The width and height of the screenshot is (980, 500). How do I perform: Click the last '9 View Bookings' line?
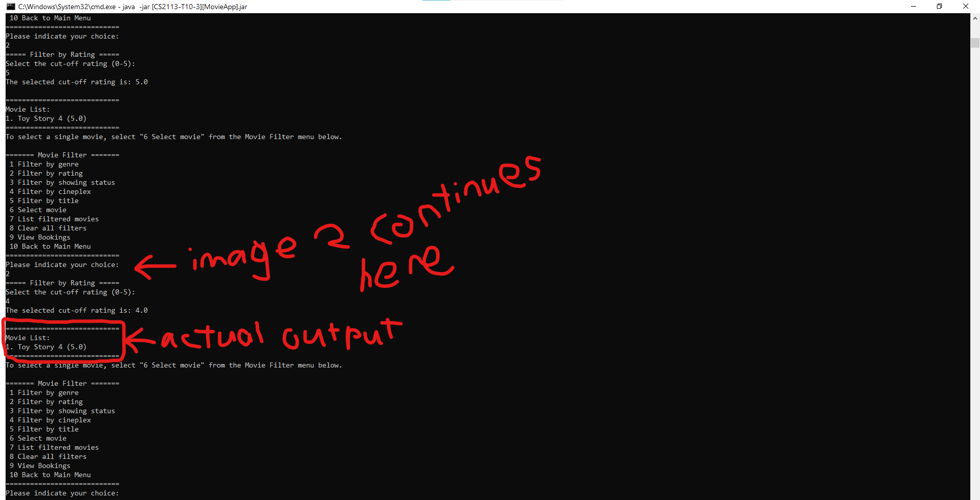pos(40,466)
